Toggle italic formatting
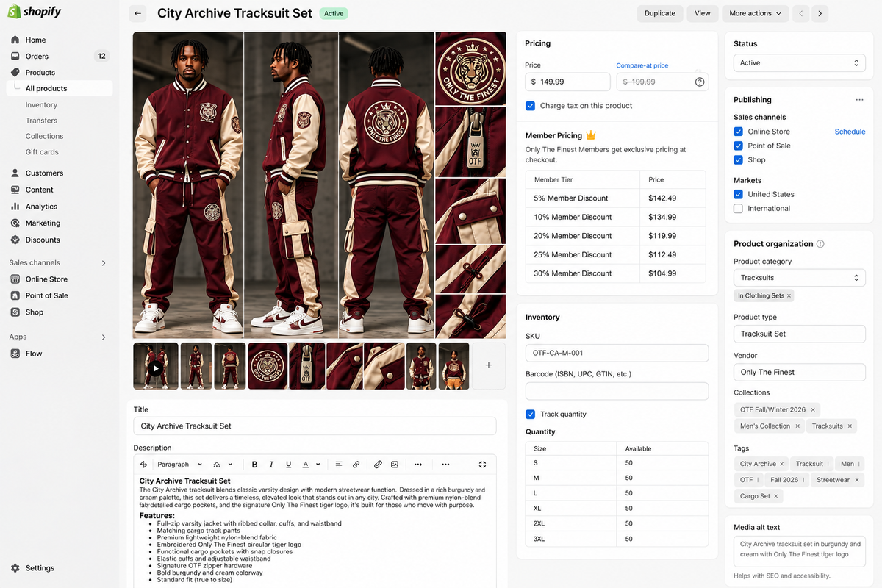 (x=271, y=465)
